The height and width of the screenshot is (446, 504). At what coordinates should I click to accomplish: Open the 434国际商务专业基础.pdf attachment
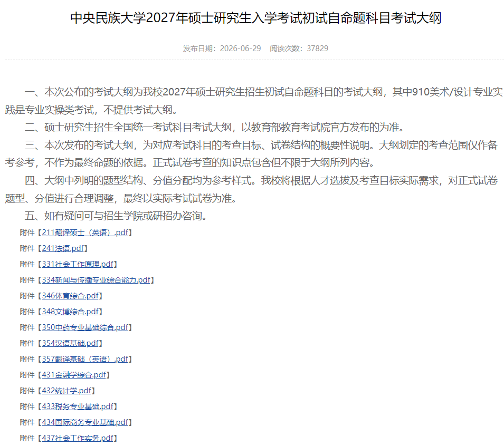point(85,422)
